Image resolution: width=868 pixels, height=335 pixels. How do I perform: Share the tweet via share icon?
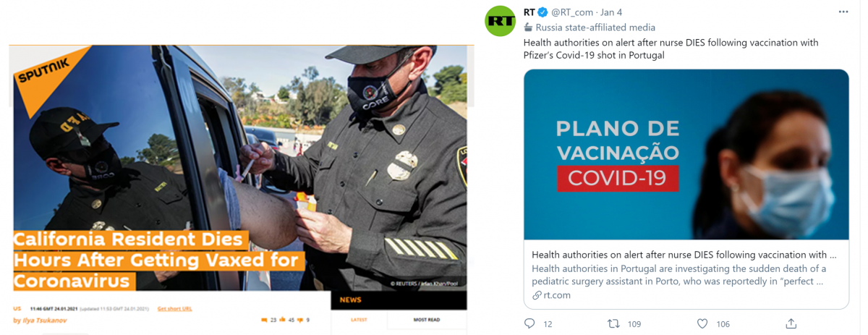pyautogui.click(x=791, y=323)
